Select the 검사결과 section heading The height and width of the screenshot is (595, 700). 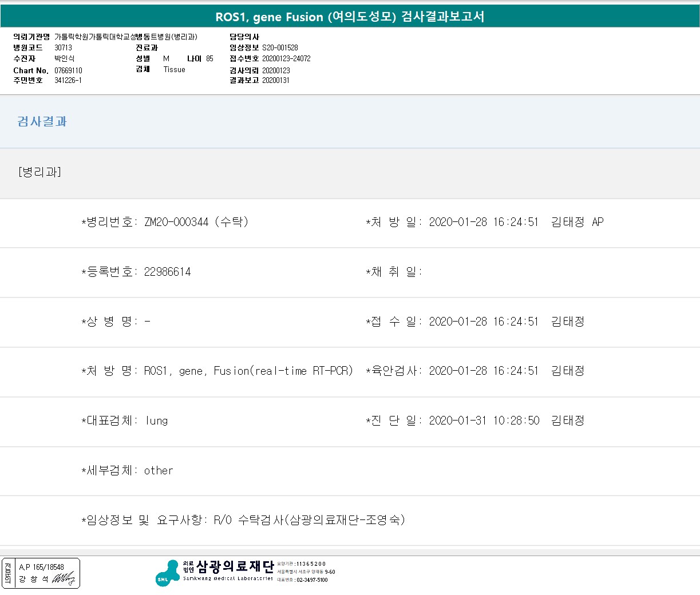[42, 121]
